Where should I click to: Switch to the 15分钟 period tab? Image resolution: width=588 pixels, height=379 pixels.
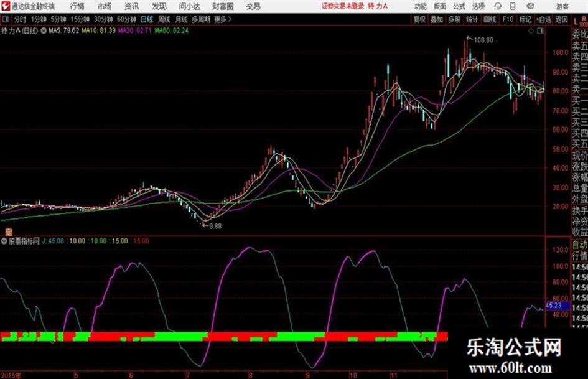coord(80,19)
